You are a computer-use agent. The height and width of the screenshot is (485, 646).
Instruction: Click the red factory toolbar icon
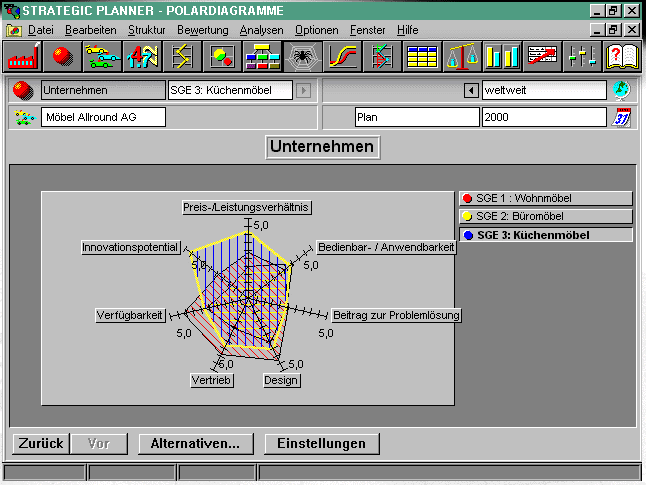click(x=23, y=56)
